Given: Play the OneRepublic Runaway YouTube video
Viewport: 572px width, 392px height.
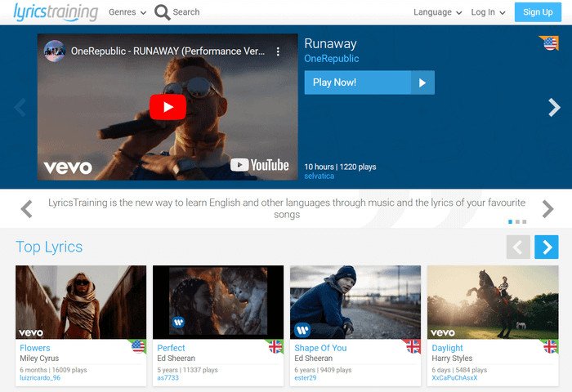Looking at the screenshot, I should click(x=168, y=107).
